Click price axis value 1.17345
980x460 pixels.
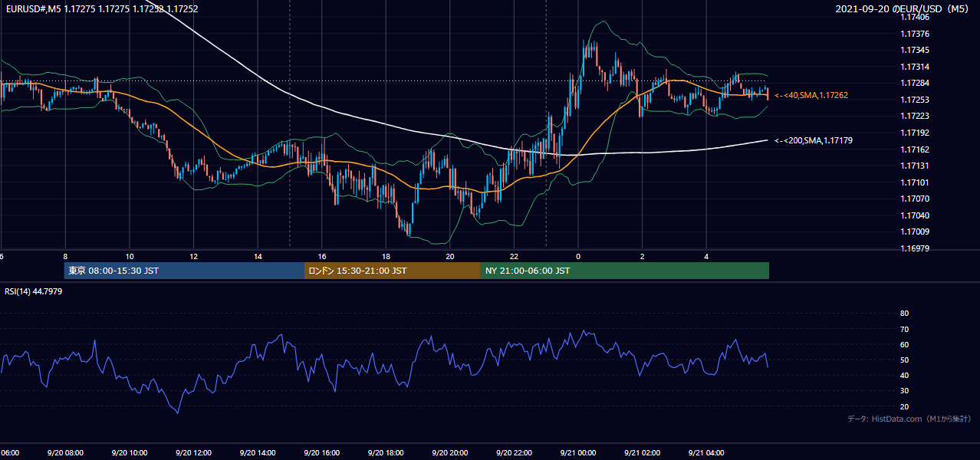pyautogui.click(x=915, y=50)
